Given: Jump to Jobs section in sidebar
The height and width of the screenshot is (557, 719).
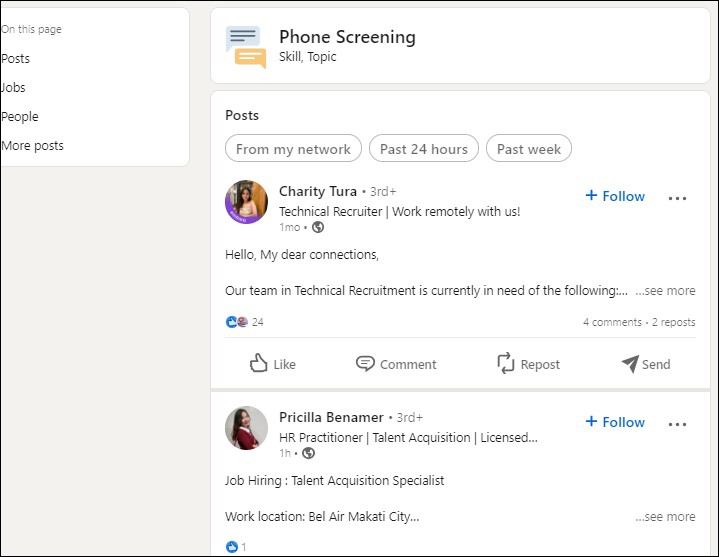Looking at the screenshot, I should click(x=14, y=88).
